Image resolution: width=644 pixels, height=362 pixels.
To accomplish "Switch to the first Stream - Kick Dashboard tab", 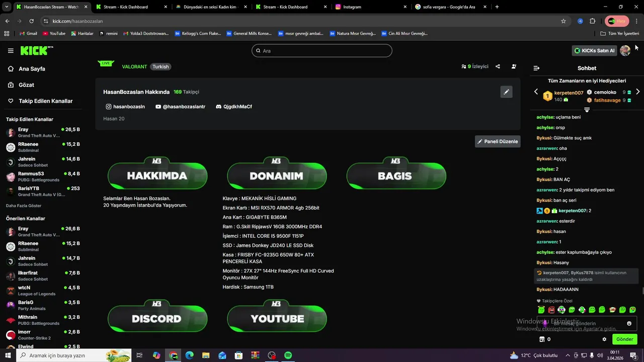I will click(x=131, y=7).
